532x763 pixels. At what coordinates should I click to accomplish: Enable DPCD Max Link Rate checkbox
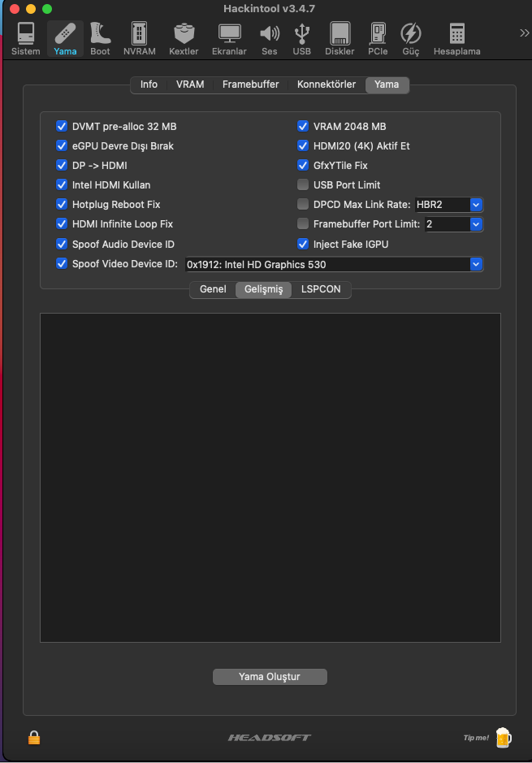(x=303, y=205)
